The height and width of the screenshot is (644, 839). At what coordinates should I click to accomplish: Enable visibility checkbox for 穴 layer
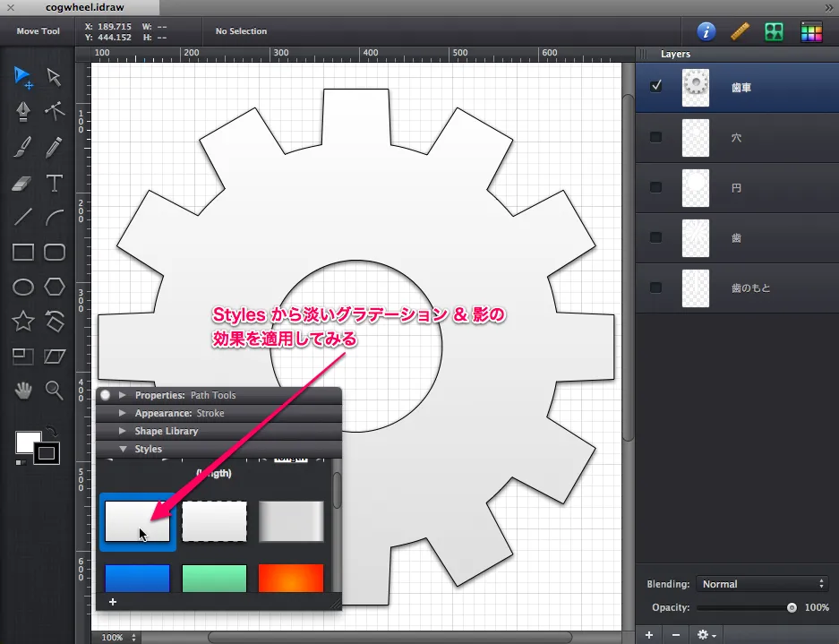click(x=656, y=137)
